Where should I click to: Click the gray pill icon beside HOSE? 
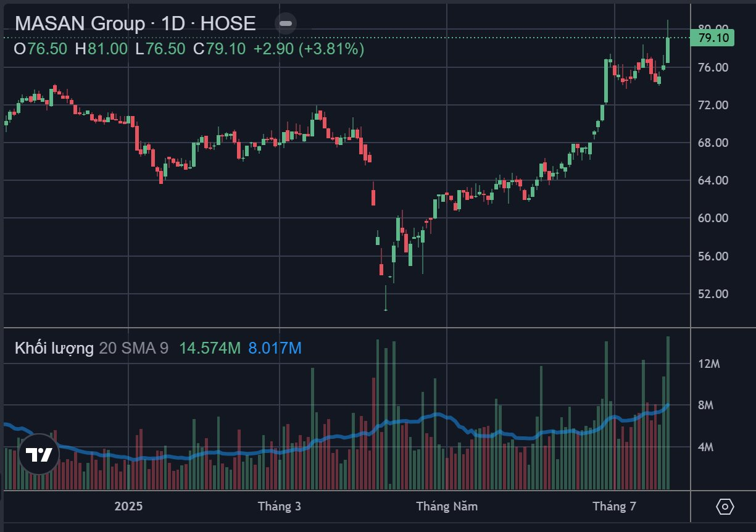[x=285, y=23]
